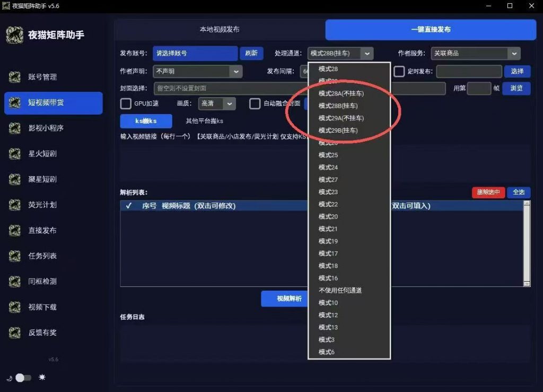The image size is (543, 392).
Task: Open the 画质 高清 dropdown
Action: coord(217,103)
